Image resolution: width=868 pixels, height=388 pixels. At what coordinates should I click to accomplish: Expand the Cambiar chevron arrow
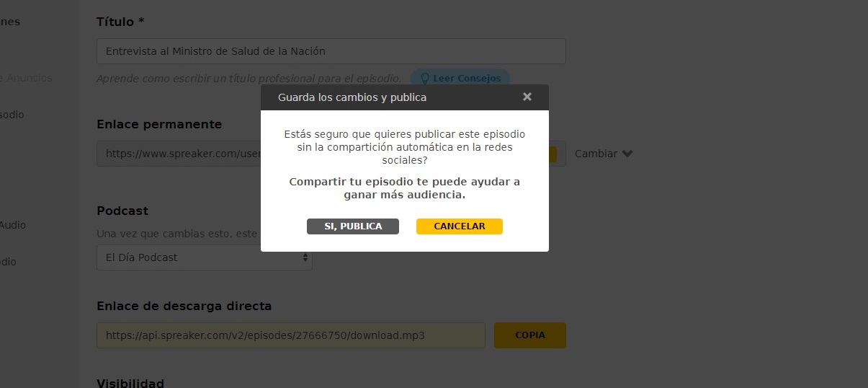(627, 154)
